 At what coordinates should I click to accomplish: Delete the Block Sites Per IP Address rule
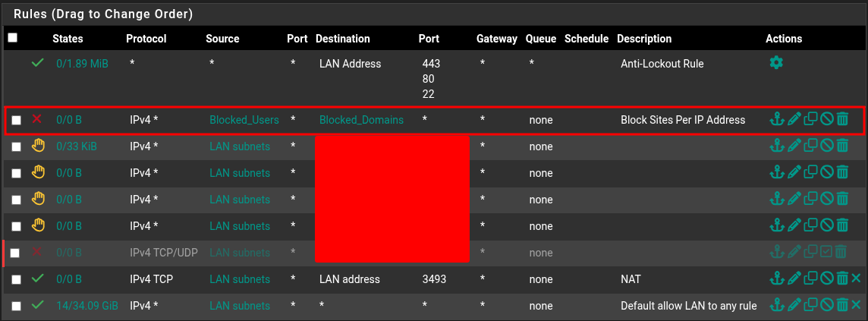(x=842, y=119)
